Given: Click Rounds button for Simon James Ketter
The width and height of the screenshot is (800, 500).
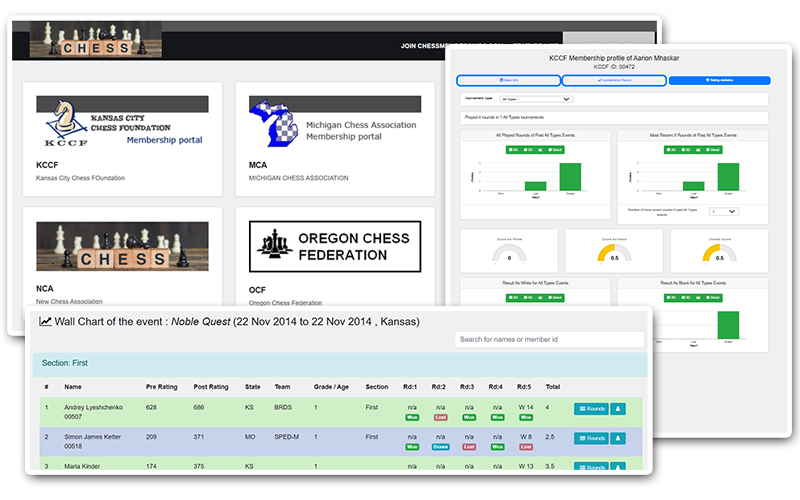Looking at the screenshot, I should coord(590,438).
